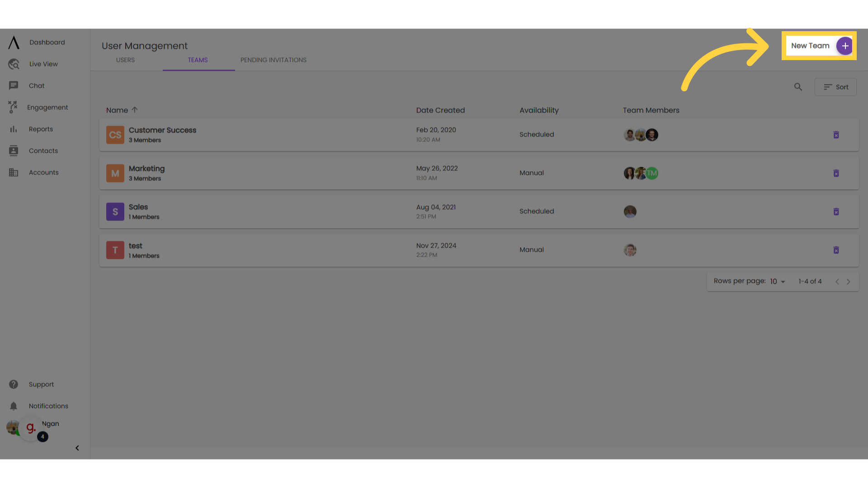Expand Sort options dropdown
Viewport: 868px width, 488px height.
(836, 87)
